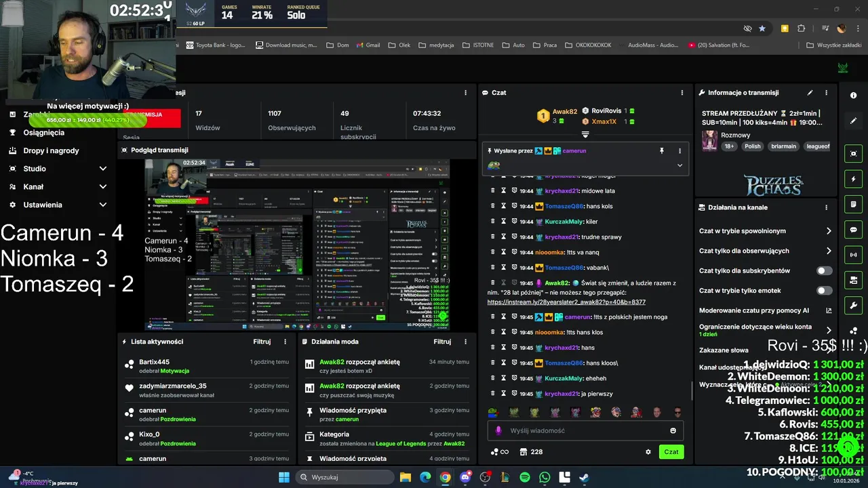The width and height of the screenshot is (868, 488).
Task: Open File Explorer from the taskbar
Action: [405, 477]
